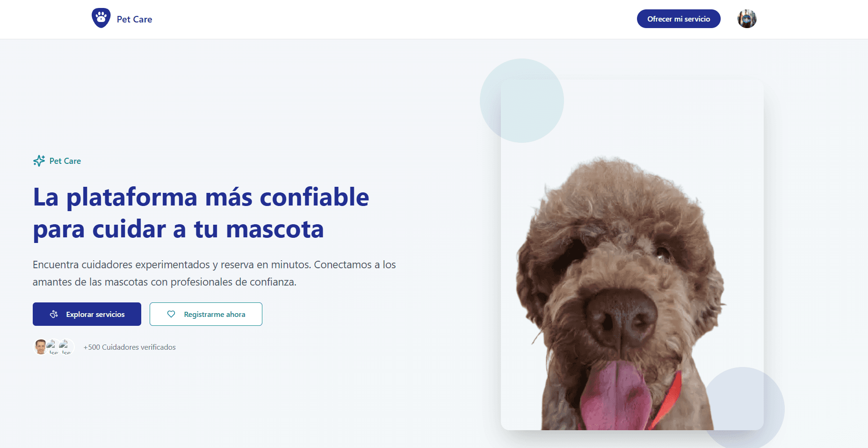Click the La plataforma más confiable heading line
The width and height of the screenshot is (868, 448).
click(201, 197)
